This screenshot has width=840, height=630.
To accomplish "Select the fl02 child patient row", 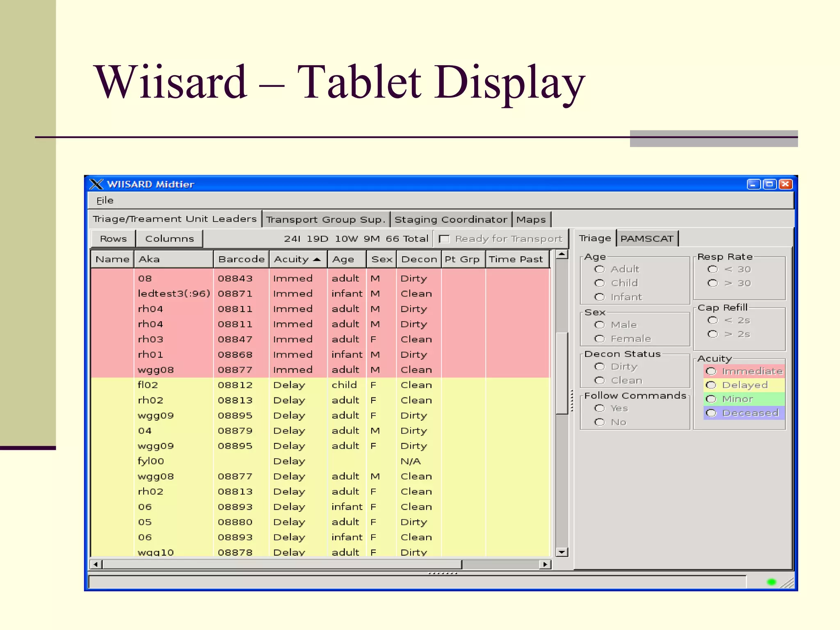I will [x=320, y=385].
